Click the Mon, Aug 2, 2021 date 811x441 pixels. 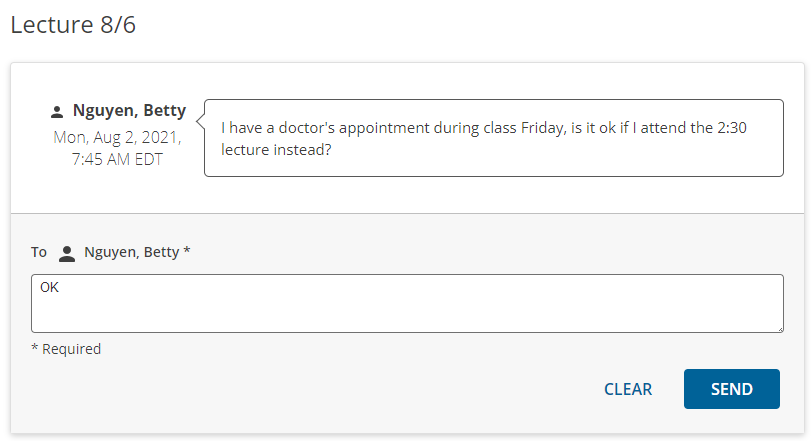click(117, 136)
